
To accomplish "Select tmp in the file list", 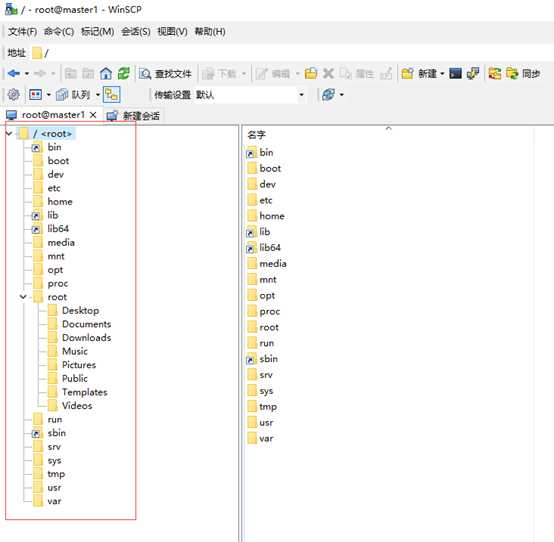I will (268, 407).
